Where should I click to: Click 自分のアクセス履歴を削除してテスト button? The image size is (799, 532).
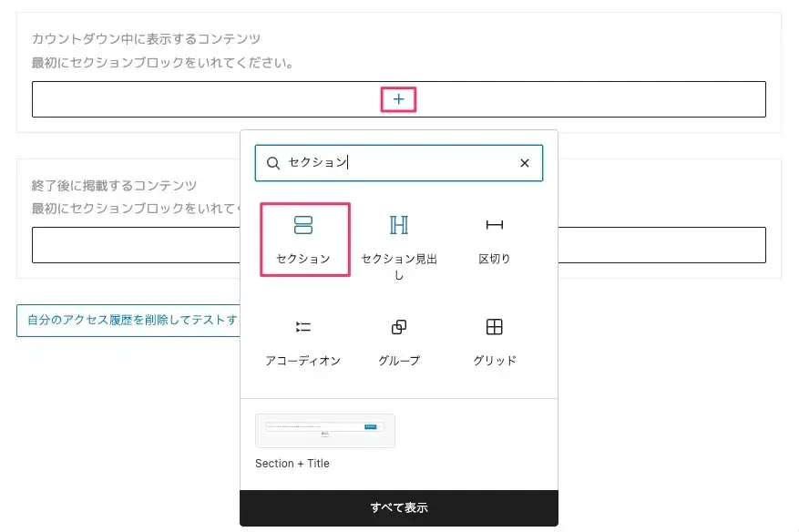tap(128, 320)
